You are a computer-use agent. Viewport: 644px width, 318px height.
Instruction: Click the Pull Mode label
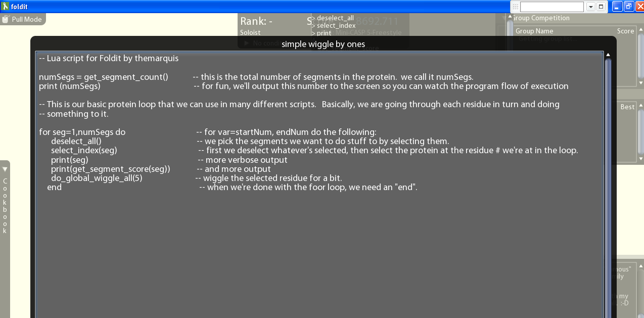[x=26, y=19]
